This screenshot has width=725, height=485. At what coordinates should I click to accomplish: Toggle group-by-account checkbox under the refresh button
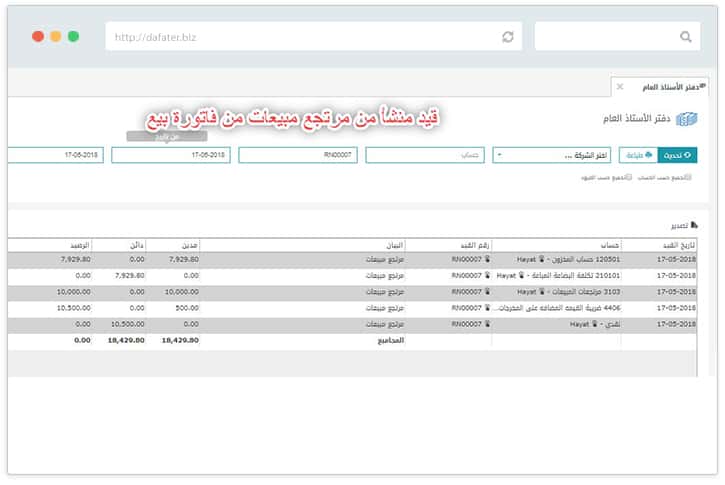tap(688, 177)
